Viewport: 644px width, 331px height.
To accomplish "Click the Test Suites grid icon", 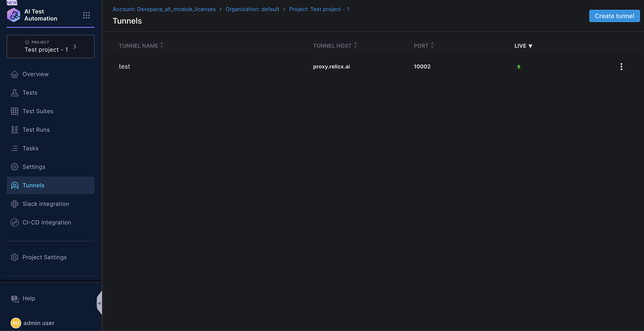I will point(15,111).
